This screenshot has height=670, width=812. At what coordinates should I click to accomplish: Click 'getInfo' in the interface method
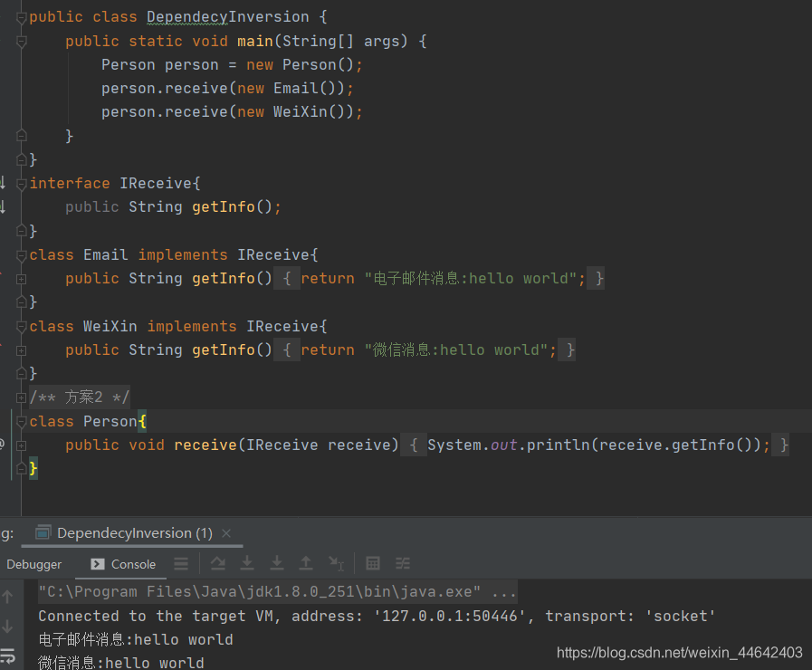(224, 206)
